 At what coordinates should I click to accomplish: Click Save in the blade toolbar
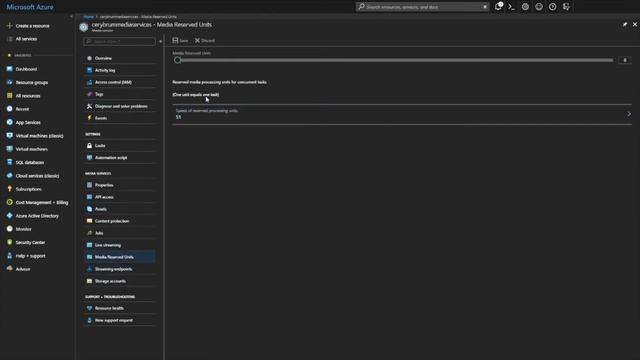[x=180, y=40]
